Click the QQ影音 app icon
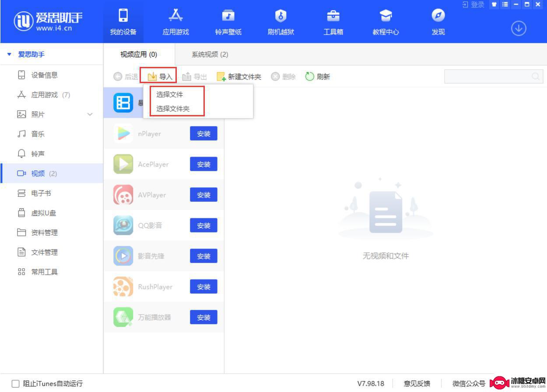This screenshot has width=547, height=392. click(x=123, y=225)
